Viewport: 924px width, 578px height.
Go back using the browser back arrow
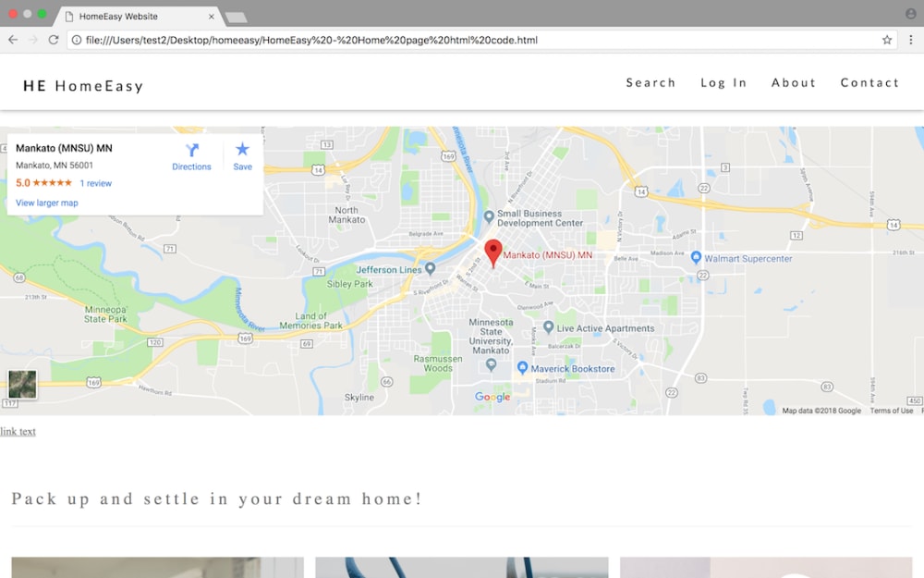(x=13, y=40)
